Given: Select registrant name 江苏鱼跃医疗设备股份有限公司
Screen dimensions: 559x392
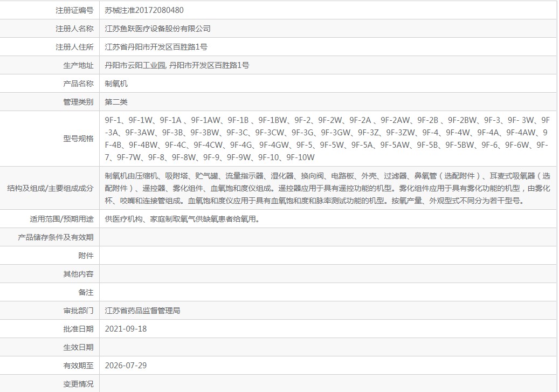Looking at the screenshot, I should 157,29.
